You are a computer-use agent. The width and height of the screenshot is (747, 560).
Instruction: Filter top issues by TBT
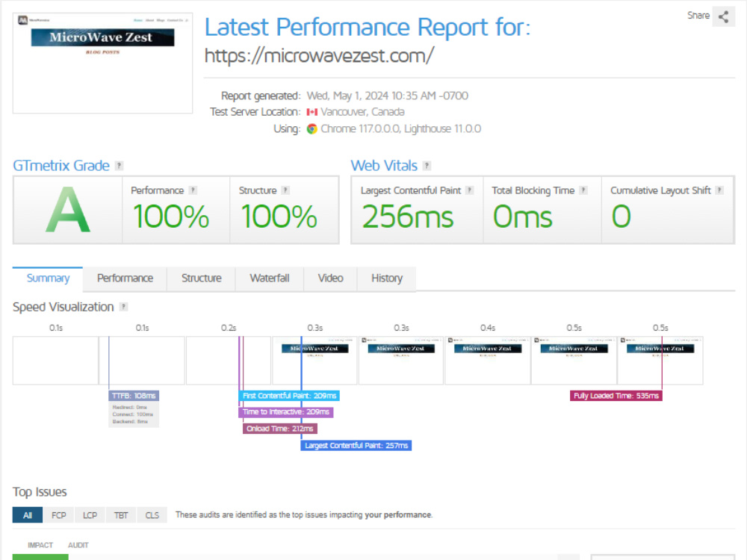121,515
